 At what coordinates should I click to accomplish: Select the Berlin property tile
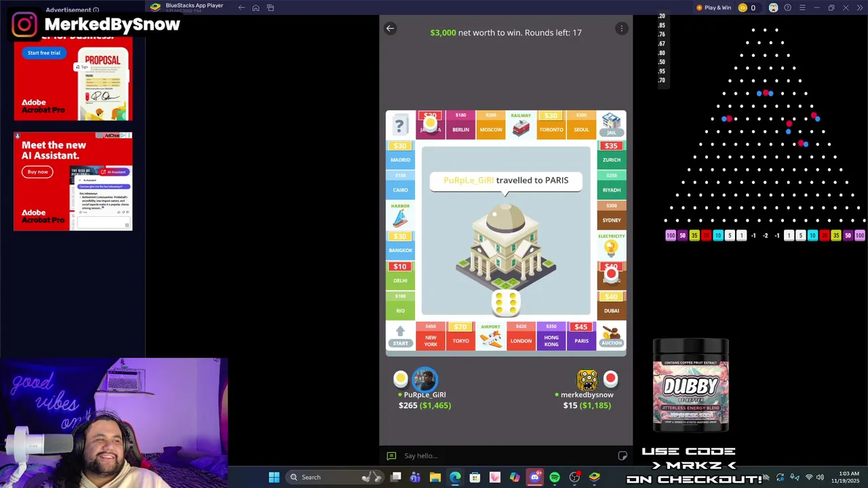tap(460, 125)
